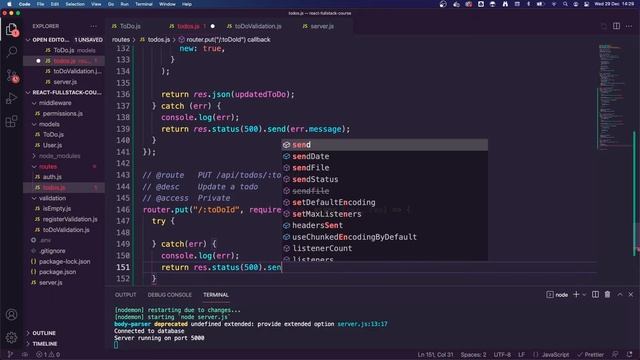Select the node terminal shell label

click(557, 294)
